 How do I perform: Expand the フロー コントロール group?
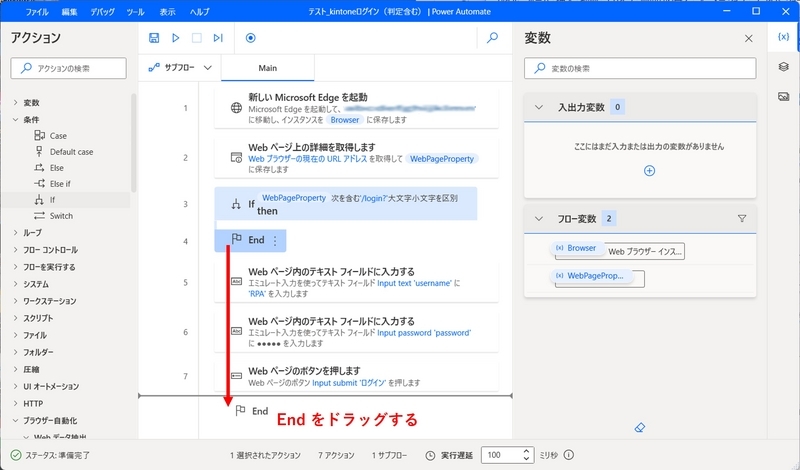point(15,250)
